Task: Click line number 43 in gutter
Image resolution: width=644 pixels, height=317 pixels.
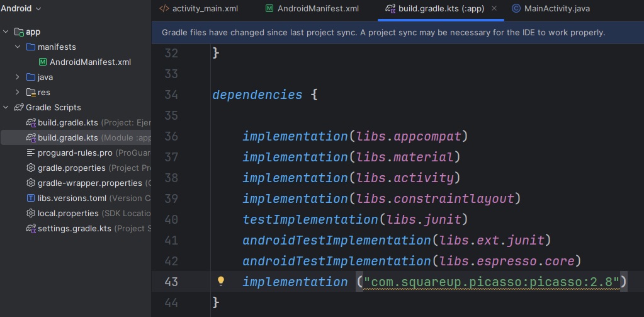Action: [x=171, y=282]
